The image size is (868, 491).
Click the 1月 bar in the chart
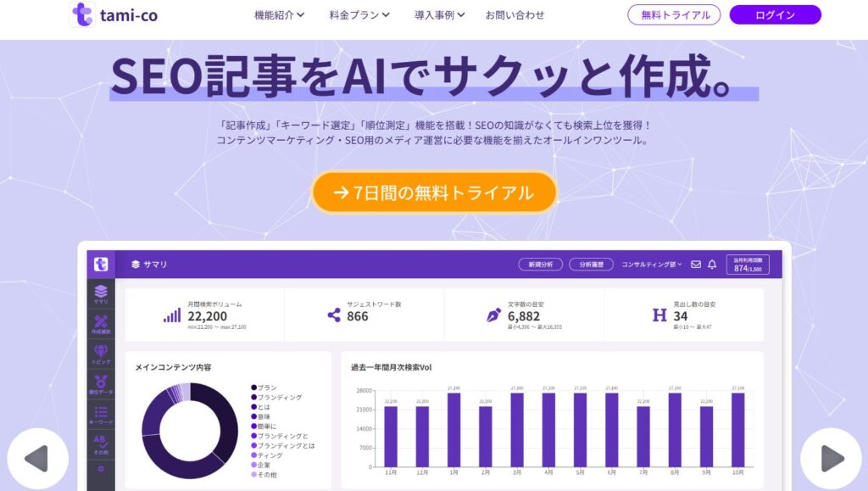point(454,430)
